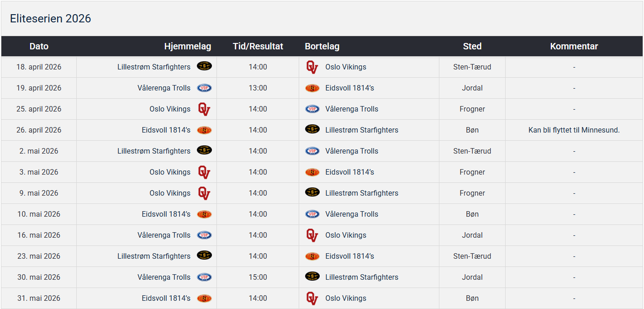Click Lillestrøm Starfighters away logo on 9. mai
This screenshot has height=309, width=644.
coord(312,192)
